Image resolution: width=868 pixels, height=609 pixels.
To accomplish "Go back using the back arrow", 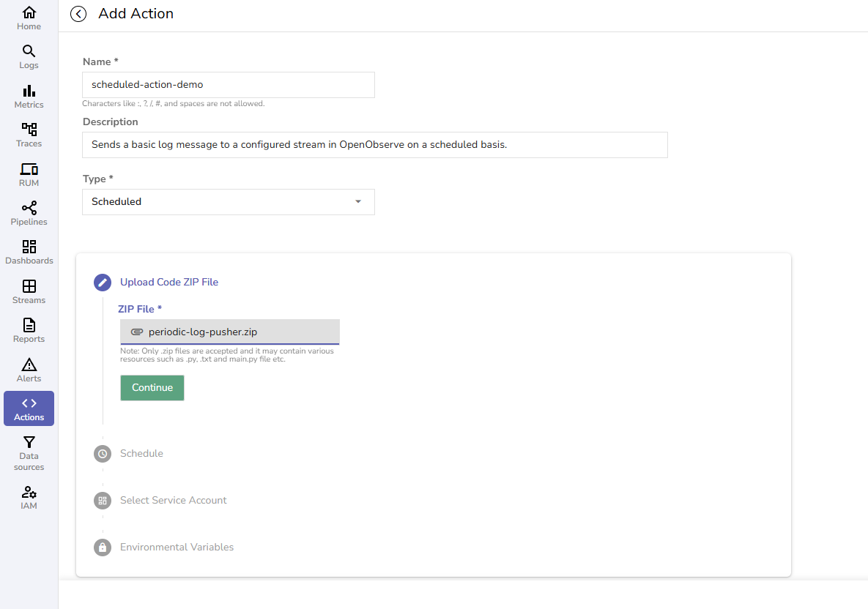I will [78, 13].
